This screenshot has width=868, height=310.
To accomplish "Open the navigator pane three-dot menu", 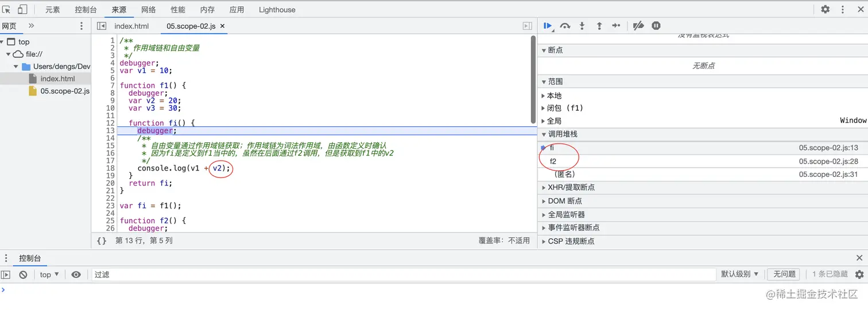I will [81, 26].
